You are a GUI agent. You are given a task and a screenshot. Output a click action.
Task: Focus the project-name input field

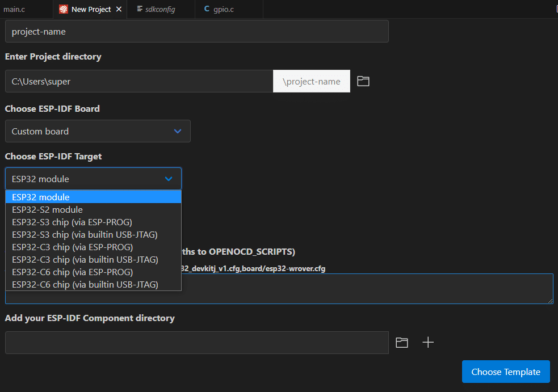[x=197, y=31]
